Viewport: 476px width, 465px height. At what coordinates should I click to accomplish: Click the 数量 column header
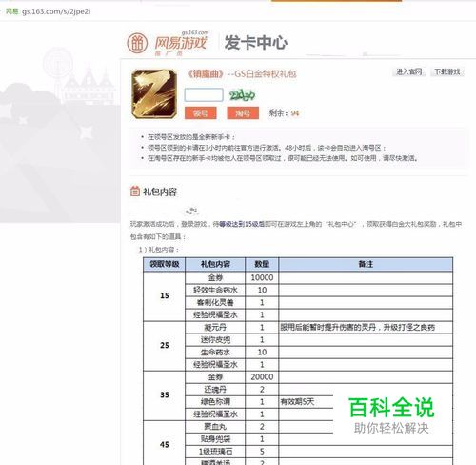262,264
